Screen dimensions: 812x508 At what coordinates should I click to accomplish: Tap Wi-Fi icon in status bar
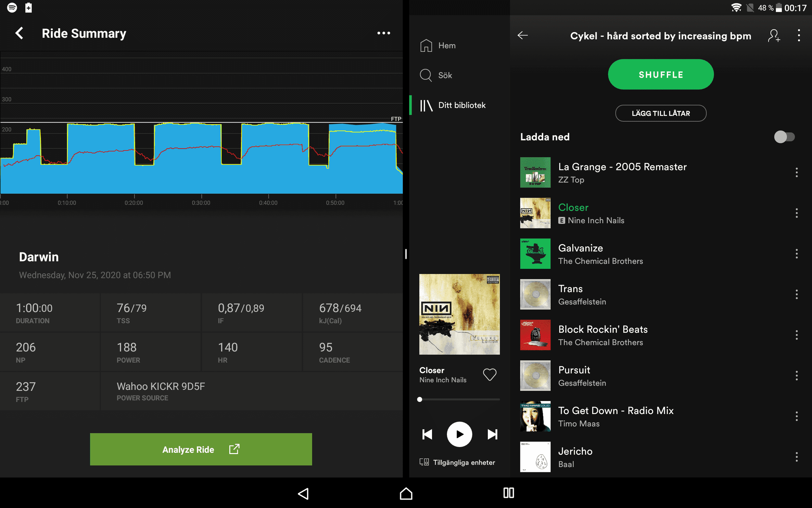736,7
